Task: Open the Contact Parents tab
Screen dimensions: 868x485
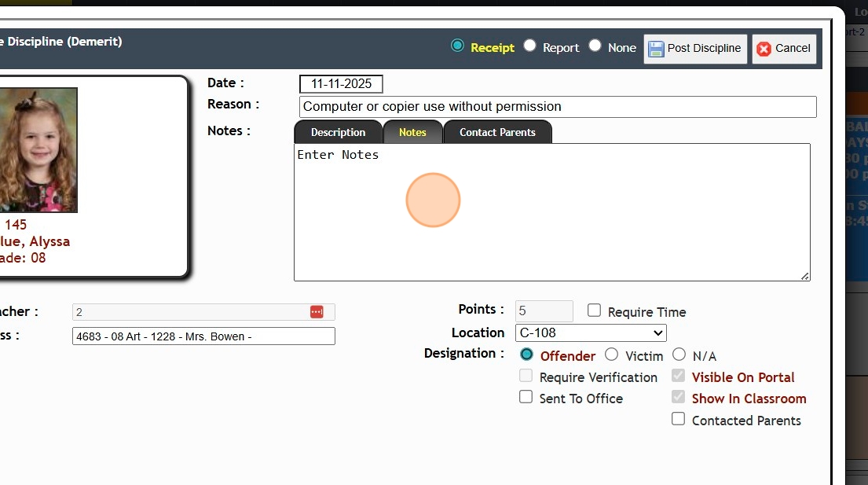Action: point(498,132)
